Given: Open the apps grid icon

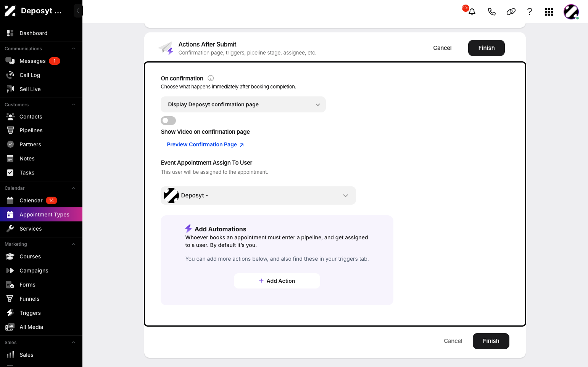Looking at the screenshot, I should tap(549, 12).
